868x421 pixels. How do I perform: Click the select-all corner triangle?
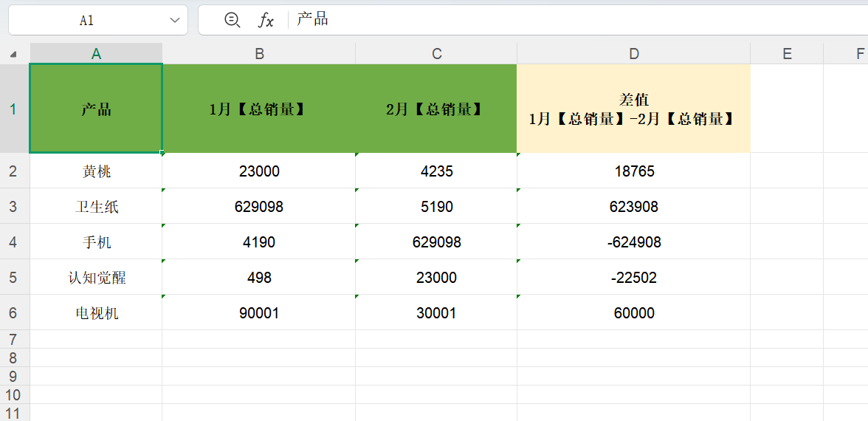click(14, 54)
